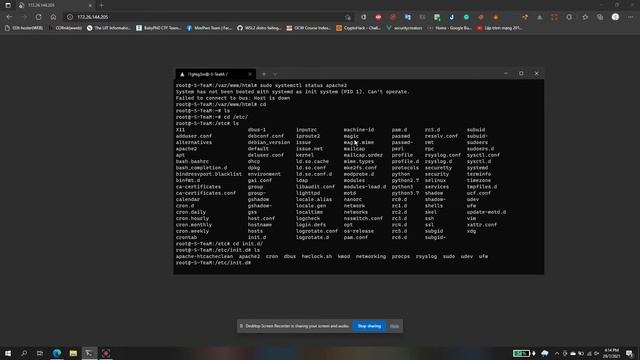Screen dimensions: 640x360
Task: Open the terminal profile dropdown arrow
Action: point(275,74)
